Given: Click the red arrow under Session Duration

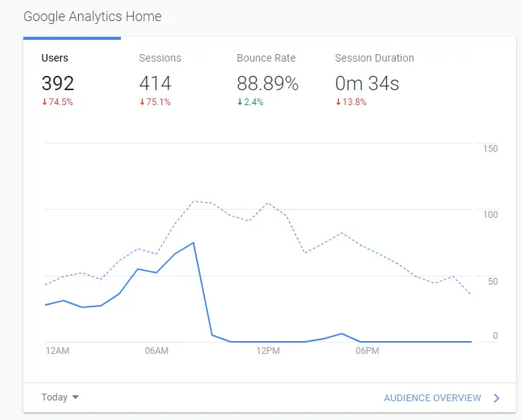Looking at the screenshot, I should [x=337, y=102].
